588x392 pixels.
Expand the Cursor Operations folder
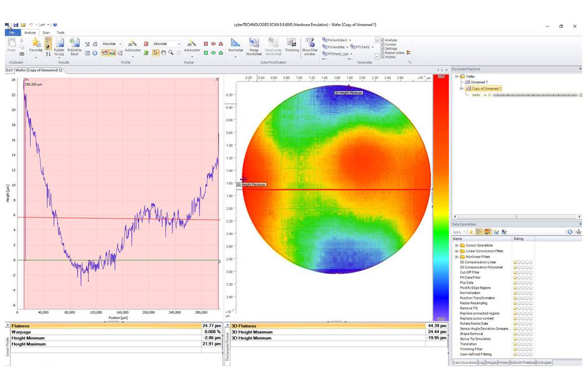pyautogui.click(x=457, y=245)
